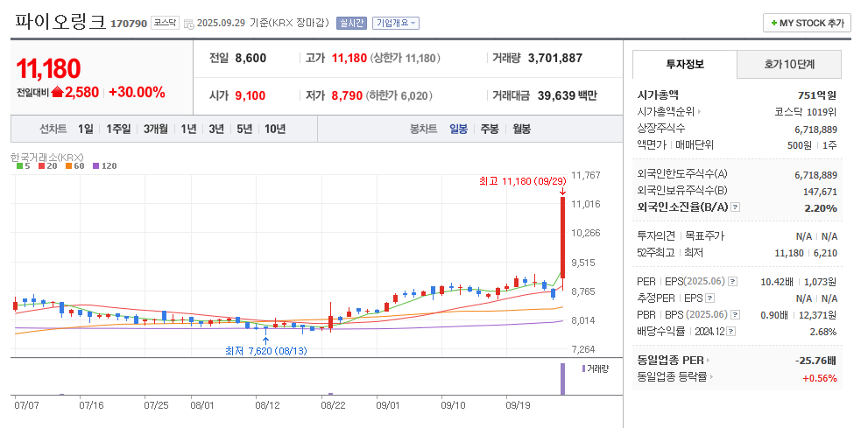Click the 08/22 date label on chart axis

point(333,405)
